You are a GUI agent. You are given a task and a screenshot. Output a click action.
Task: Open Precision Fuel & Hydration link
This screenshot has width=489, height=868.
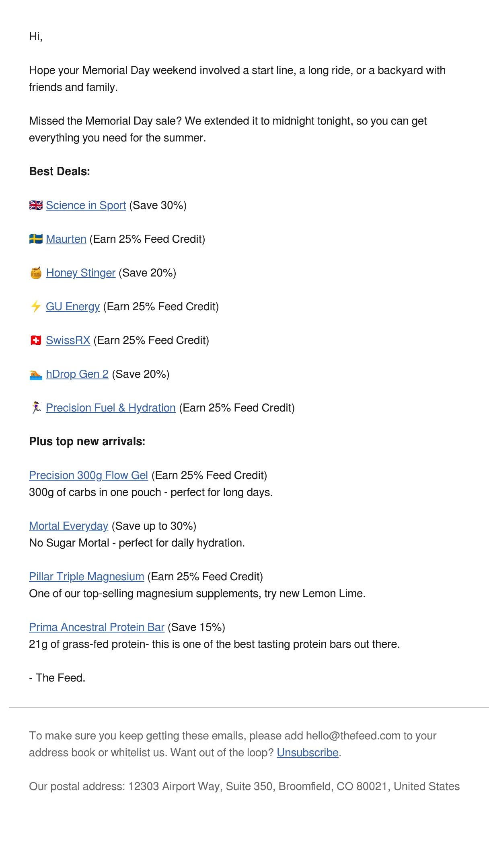point(111,408)
